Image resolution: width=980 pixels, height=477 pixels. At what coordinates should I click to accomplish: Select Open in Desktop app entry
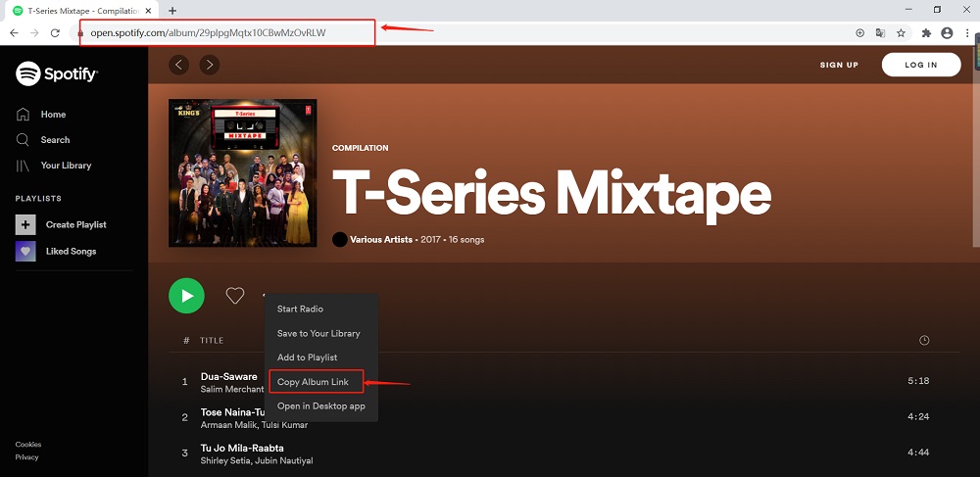coord(321,405)
